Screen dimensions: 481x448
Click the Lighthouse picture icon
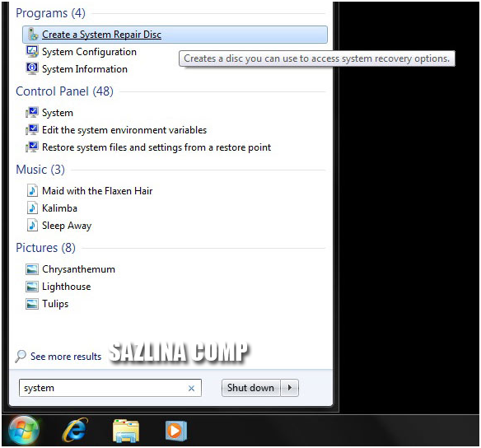pyautogui.click(x=32, y=287)
